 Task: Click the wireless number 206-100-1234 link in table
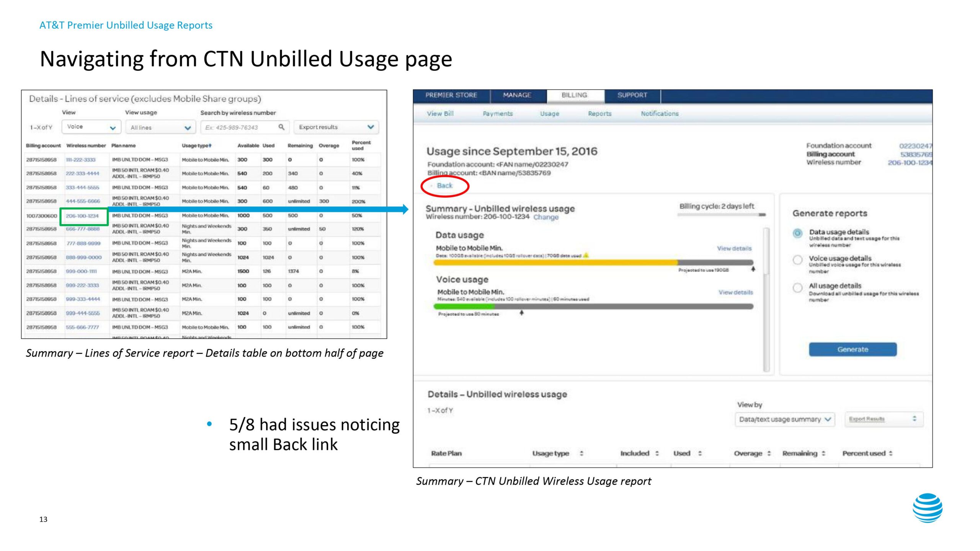82,216
